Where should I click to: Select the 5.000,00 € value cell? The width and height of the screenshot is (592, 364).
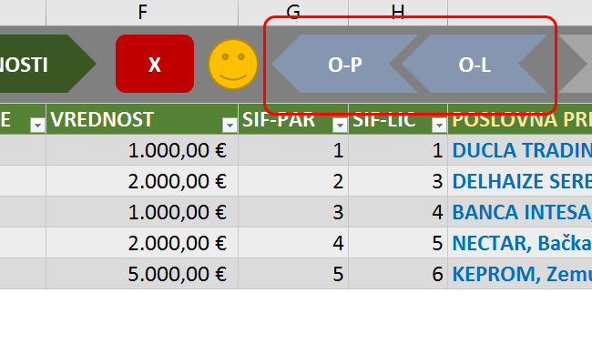tap(142, 273)
